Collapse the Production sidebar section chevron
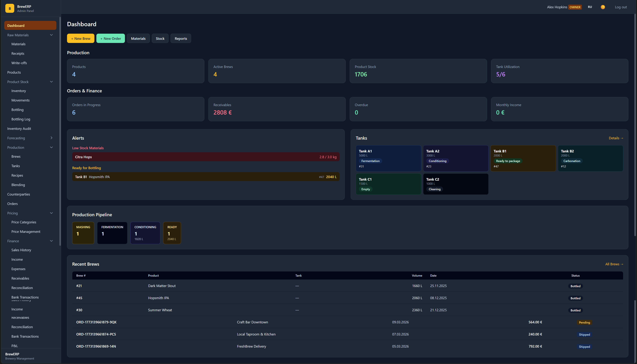This screenshot has height=364, width=637. 51,147
